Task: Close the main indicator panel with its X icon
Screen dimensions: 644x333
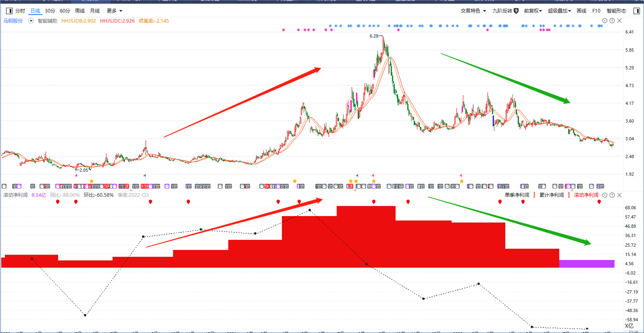Action: [x=619, y=21]
